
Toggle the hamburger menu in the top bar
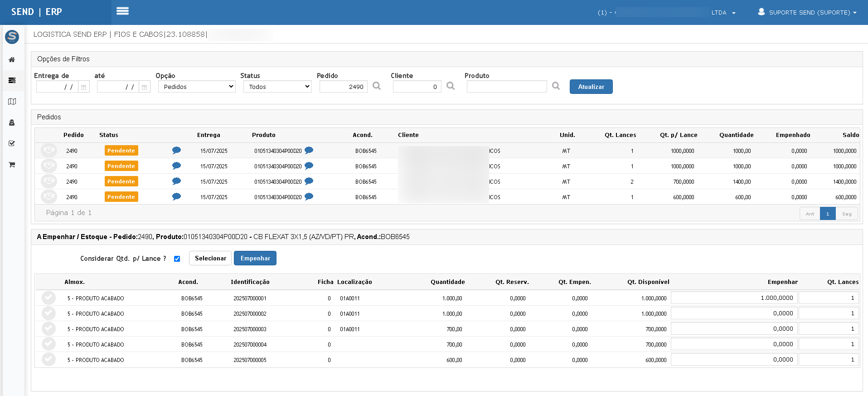click(x=122, y=11)
